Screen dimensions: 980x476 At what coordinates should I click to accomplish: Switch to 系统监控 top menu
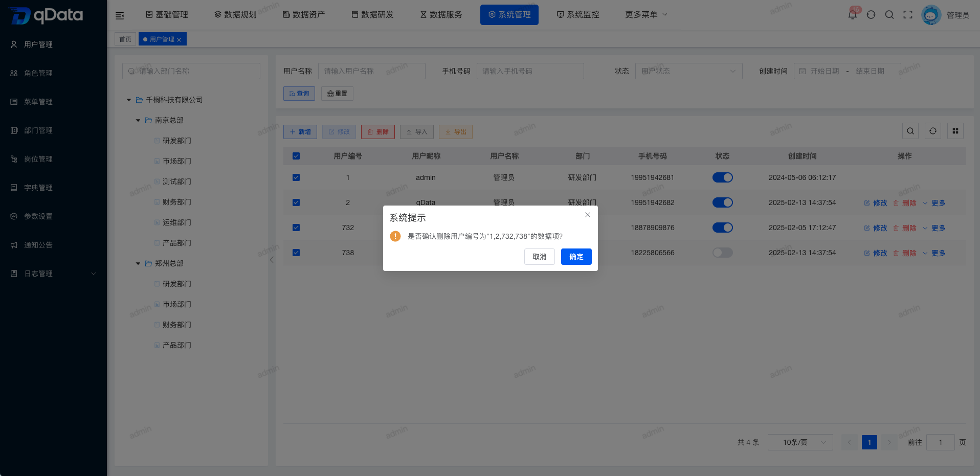(x=578, y=15)
